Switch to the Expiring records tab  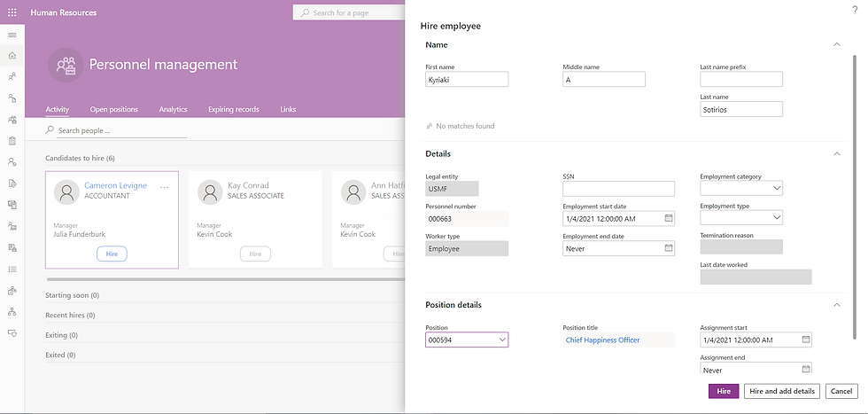click(x=234, y=109)
